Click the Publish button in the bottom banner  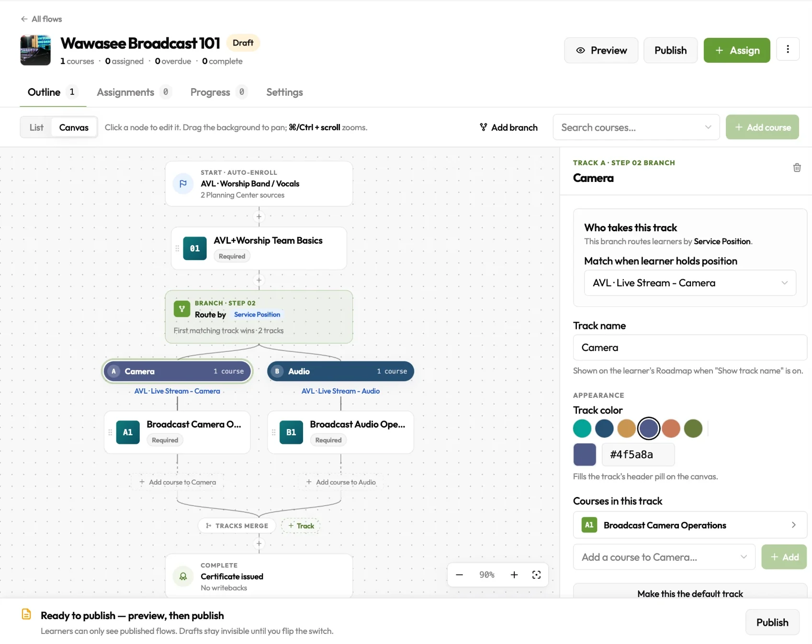point(772,622)
